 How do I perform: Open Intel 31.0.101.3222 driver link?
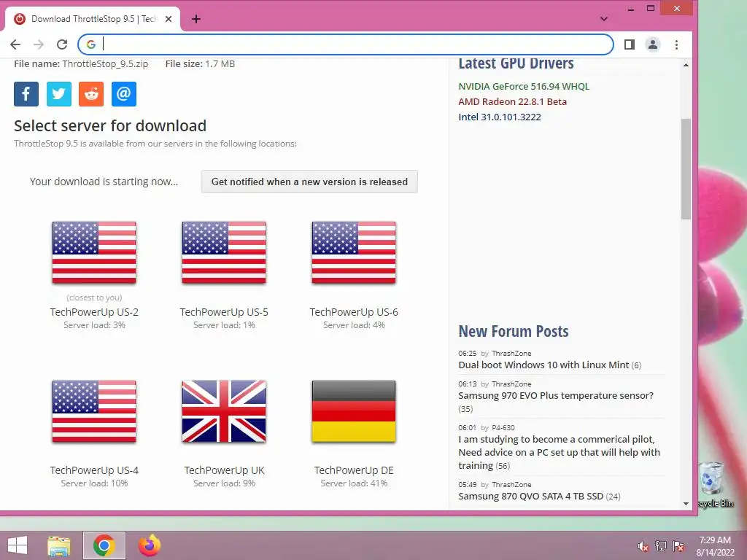tap(499, 117)
